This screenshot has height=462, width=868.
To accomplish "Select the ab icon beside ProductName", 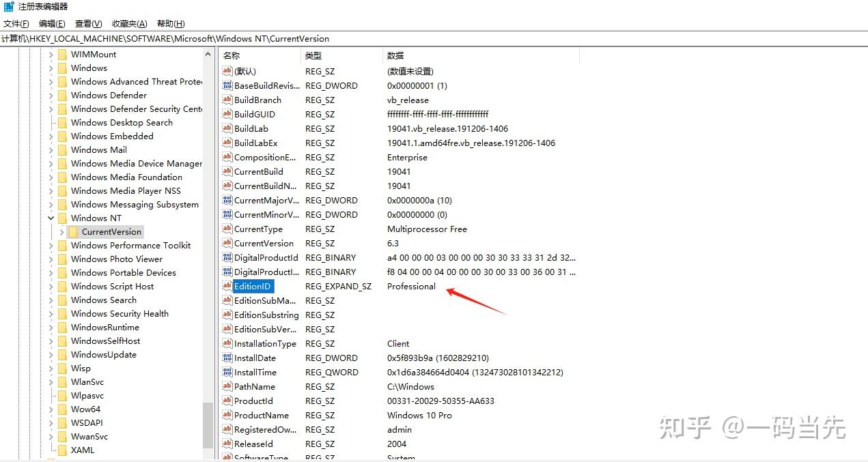I will click(227, 415).
